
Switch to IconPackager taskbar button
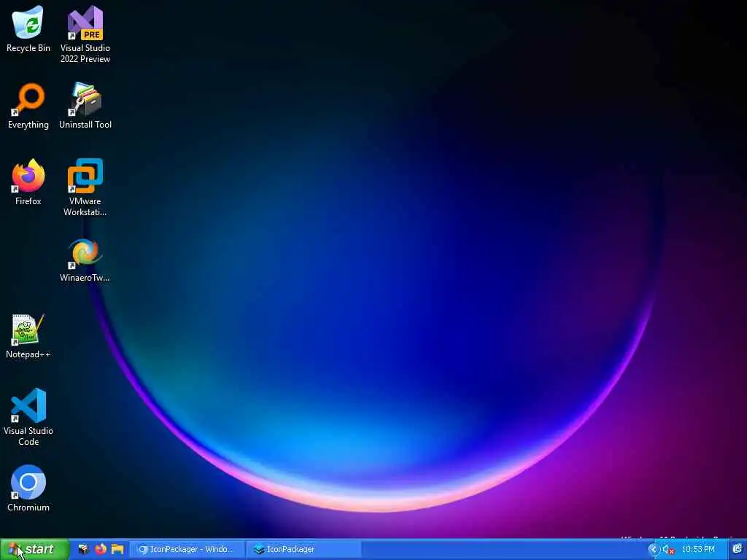point(303,550)
